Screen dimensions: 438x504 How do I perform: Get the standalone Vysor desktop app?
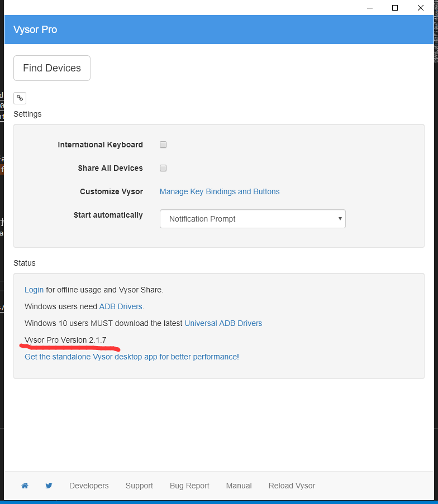coord(131,357)
